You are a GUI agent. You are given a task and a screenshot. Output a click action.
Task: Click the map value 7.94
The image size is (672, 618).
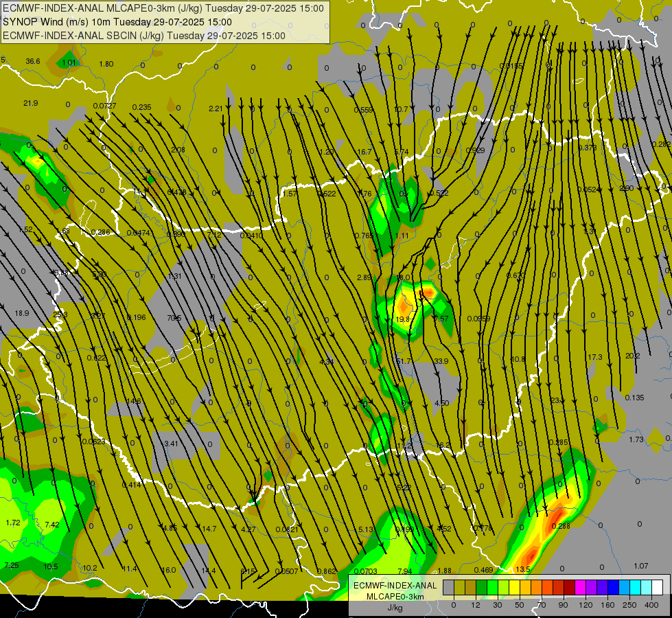coord(405,571)
